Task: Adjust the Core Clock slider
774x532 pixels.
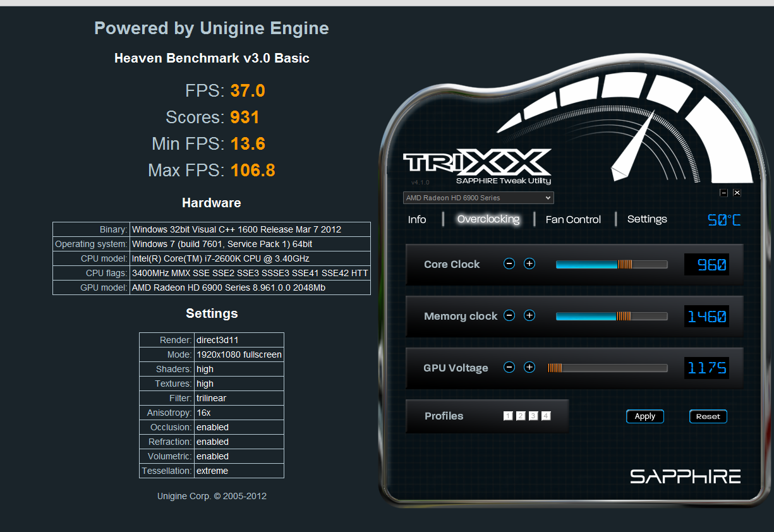Action: point(612,265)
